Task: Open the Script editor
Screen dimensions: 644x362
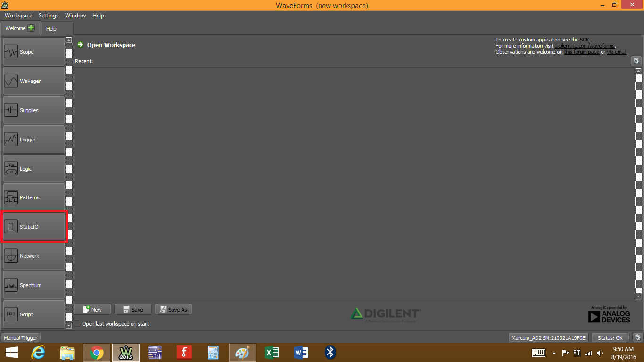Action: coord(34,314)
